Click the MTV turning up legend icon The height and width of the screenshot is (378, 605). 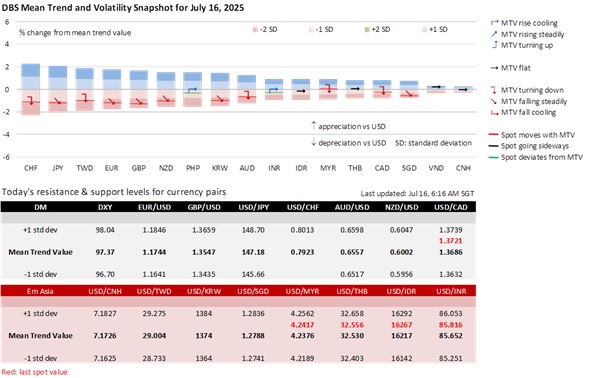(x=494, y=45)
